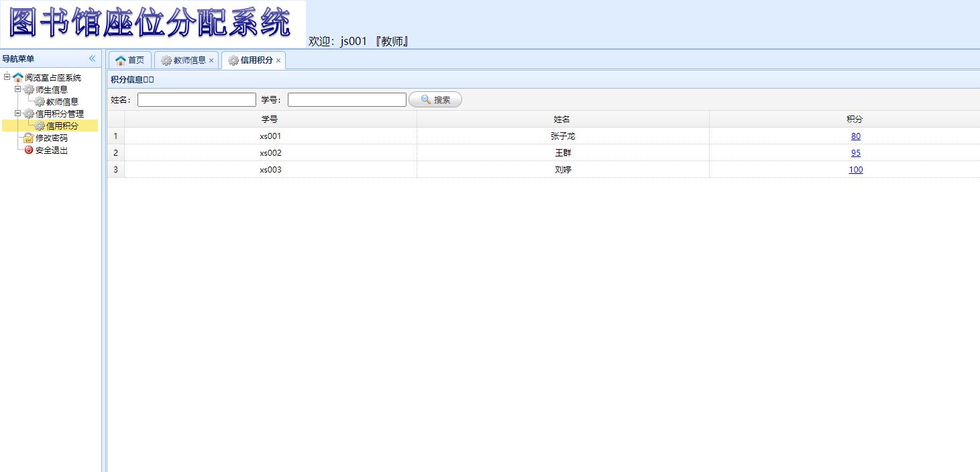Click the 学号 input field
The image size is (980, 472).
346,99
